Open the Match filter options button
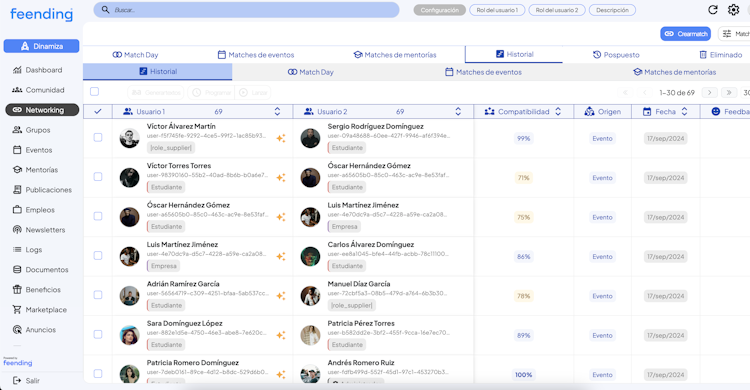This screenshot has width=750, height=390. click(x=734, y=34)
